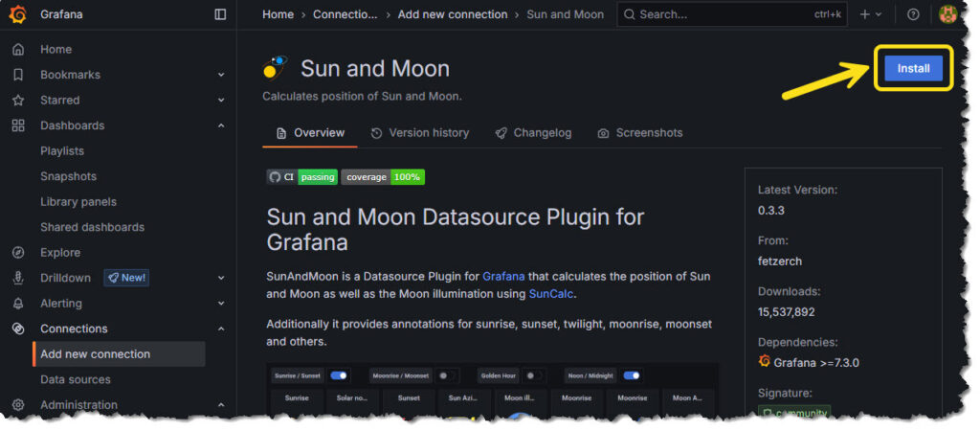This screenshot has height=431, width=980.
Task: Click the Dashboards grid icon
Action: point(18,125)
